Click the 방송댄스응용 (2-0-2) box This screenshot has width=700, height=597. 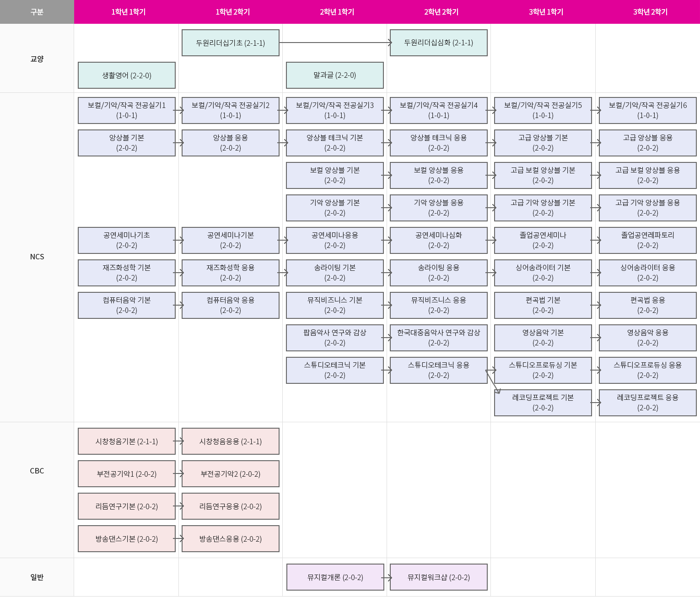point(231,539)
